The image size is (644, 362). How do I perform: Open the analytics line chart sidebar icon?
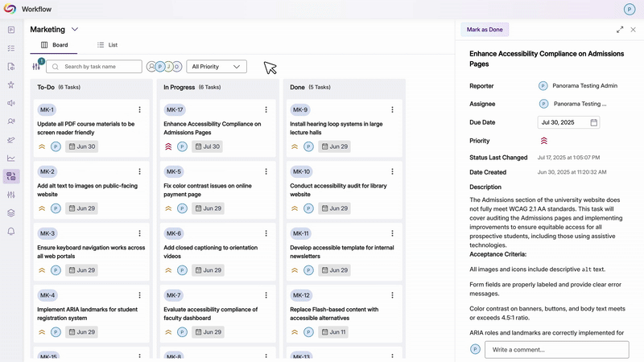tap(11, 158)
